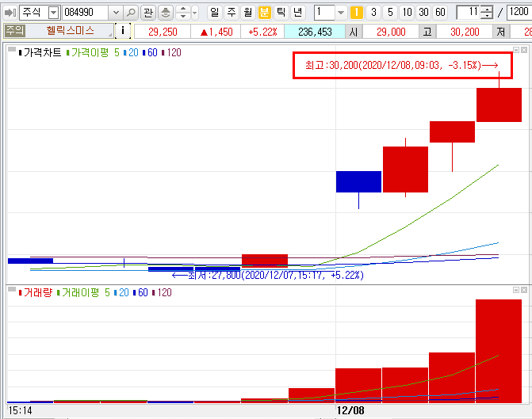
Task: Click high price 30,200 in header
Action: 465,32
